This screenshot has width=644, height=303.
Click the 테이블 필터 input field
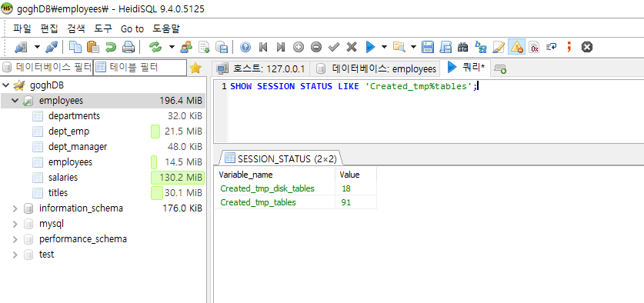pos(140,68)
